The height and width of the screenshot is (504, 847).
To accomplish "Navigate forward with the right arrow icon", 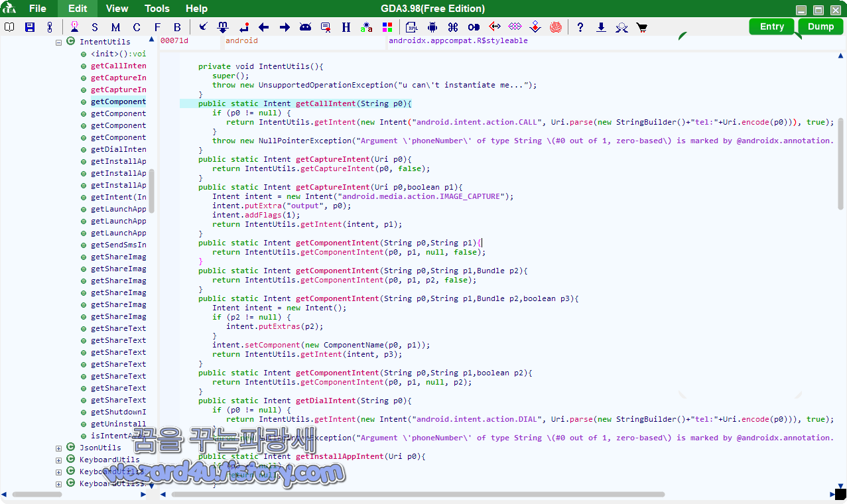I will pos(284,27).
